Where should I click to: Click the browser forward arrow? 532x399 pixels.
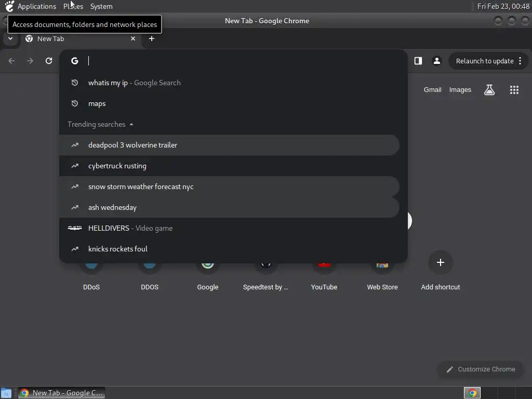[x=30, y=61]
